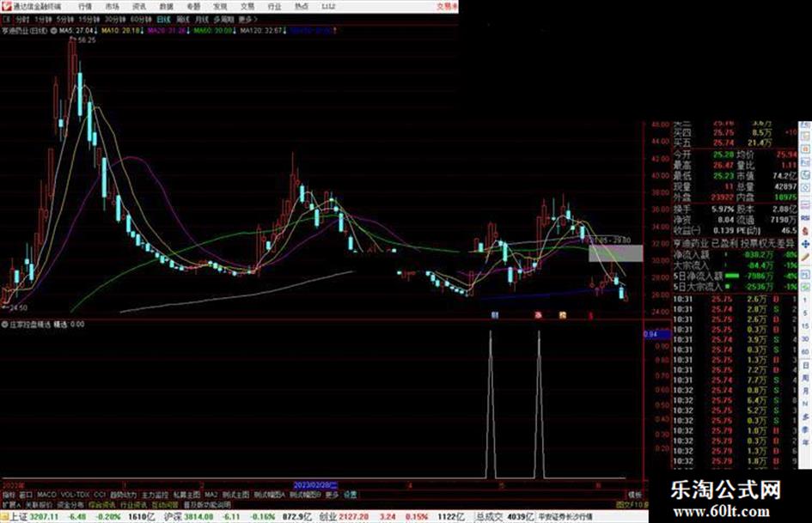Open the 数据 menu
Image resolution: width=812 pixels, height=523 pixels.
click(x=166, y=7)
